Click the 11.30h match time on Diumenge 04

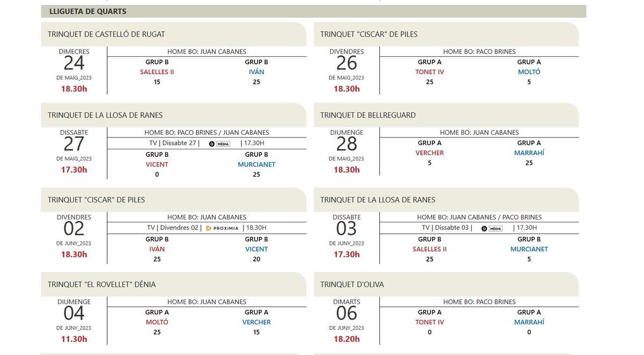pos(74,339)
